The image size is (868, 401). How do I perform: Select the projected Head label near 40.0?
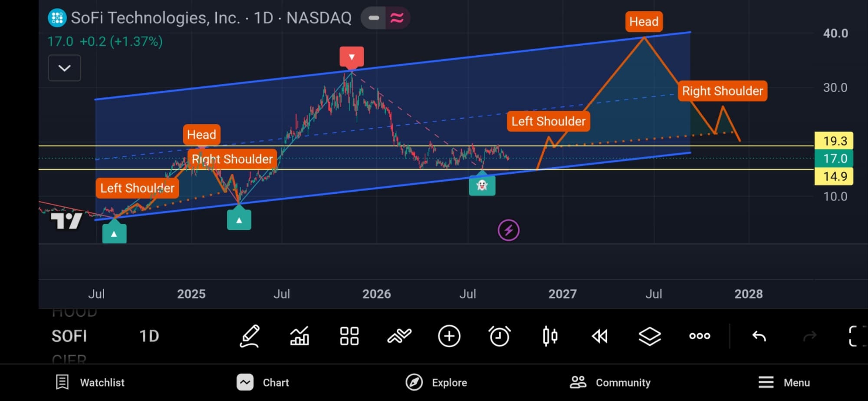point(644,21)
